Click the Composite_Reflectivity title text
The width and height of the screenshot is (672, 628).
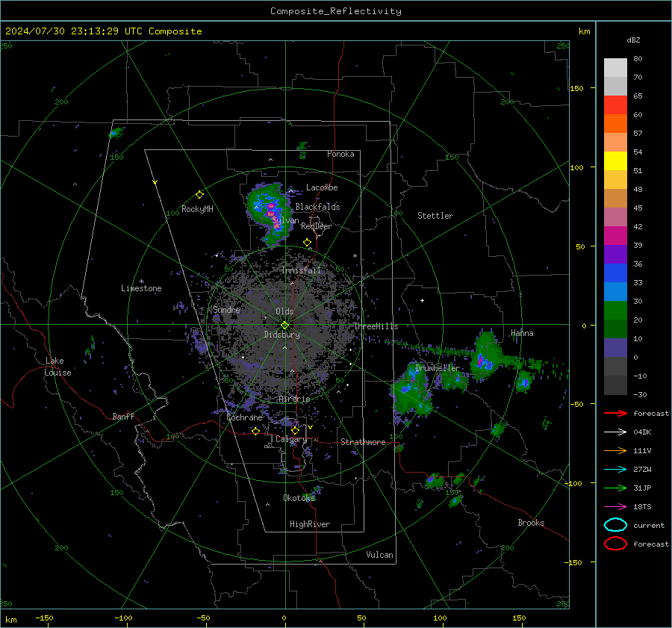tap(336, 11)
